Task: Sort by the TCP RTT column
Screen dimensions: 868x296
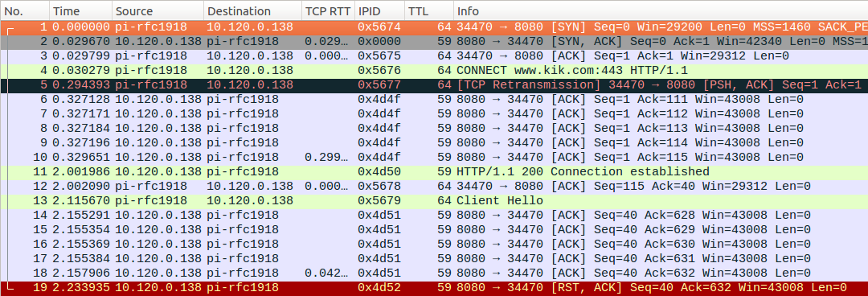Action: (328, 11)
